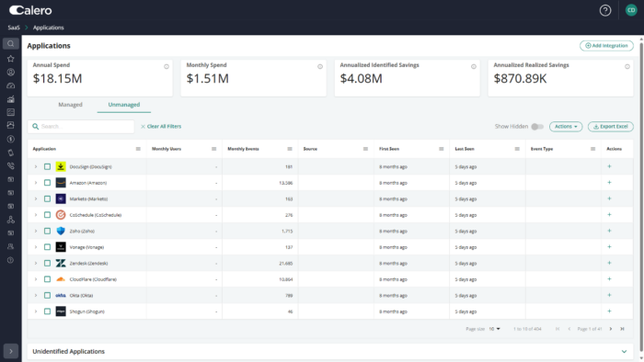The width and height of the screenshot is (644, 362).
Task: Expand the Zendesk row
Action: (36, 263)
